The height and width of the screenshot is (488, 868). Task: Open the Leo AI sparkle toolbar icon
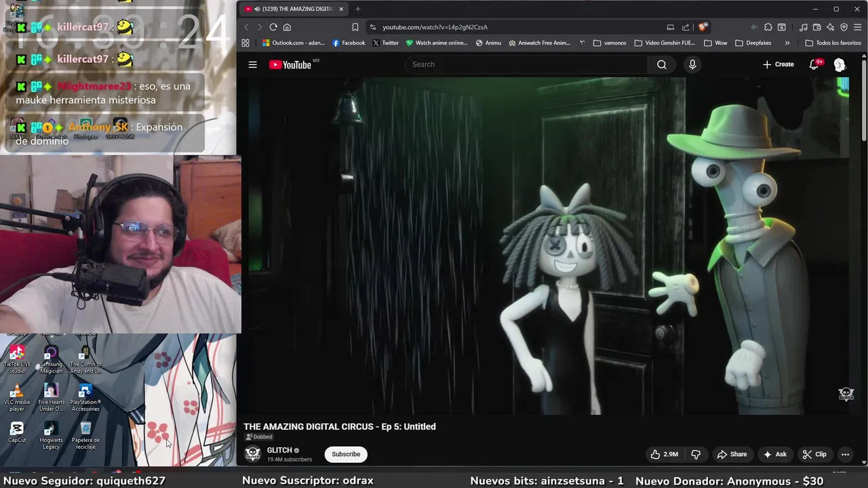(830, 27)
